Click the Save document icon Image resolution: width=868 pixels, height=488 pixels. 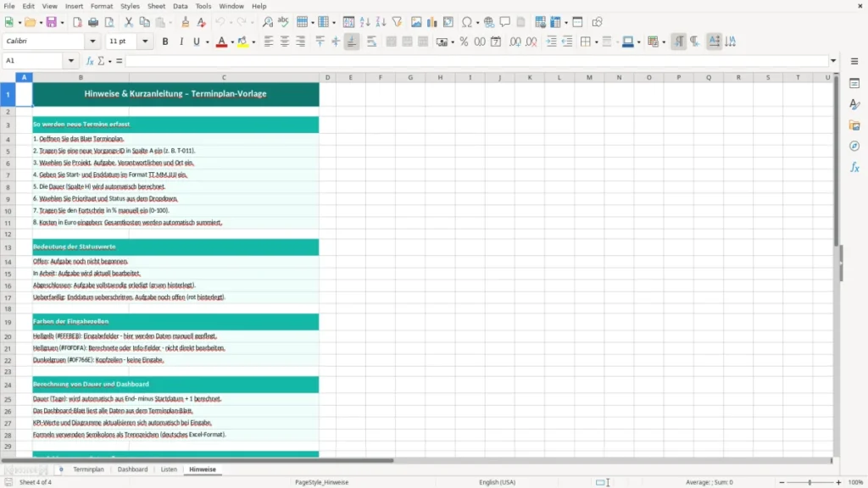pyautogui.click(x=51, y=22)
